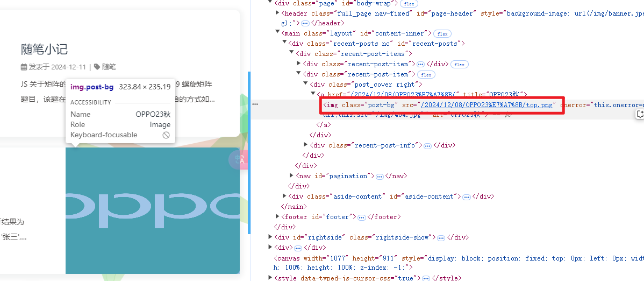Click the blue vertical scrollbar beside the page
Image resolution: width=644 pixels, height=281 pixels.
(x=249, y=153)
